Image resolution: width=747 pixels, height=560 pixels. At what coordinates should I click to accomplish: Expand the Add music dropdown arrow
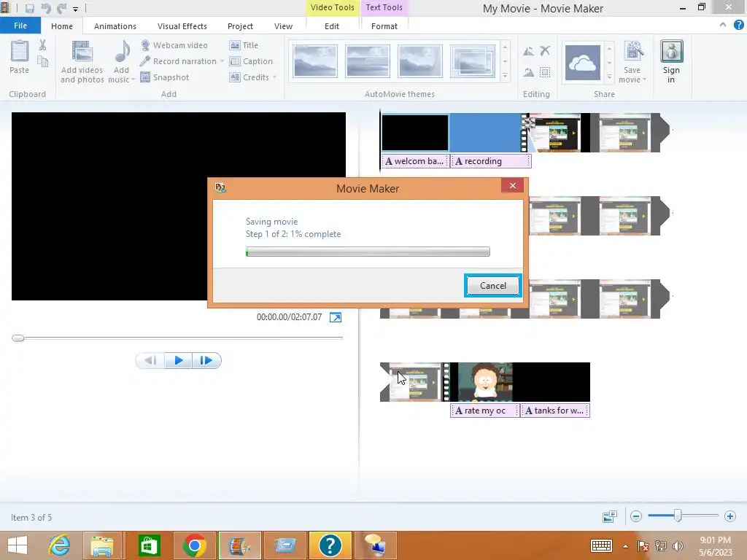[133, 79]
